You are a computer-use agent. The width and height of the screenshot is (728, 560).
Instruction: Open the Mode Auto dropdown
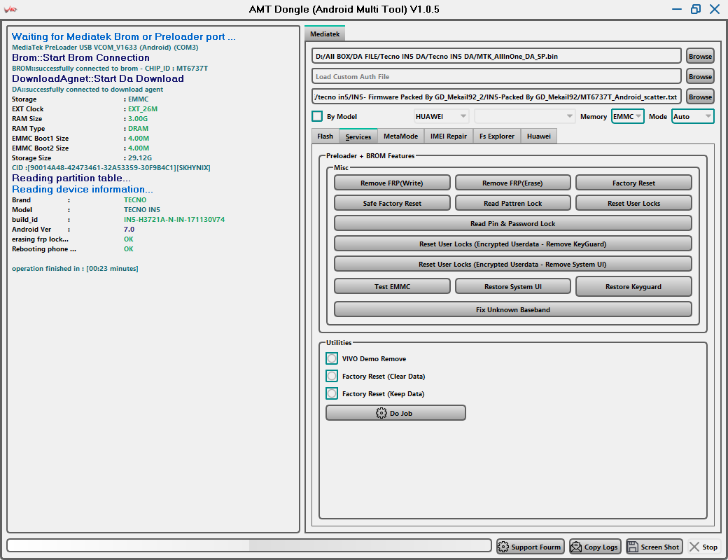tap(692, 116)
